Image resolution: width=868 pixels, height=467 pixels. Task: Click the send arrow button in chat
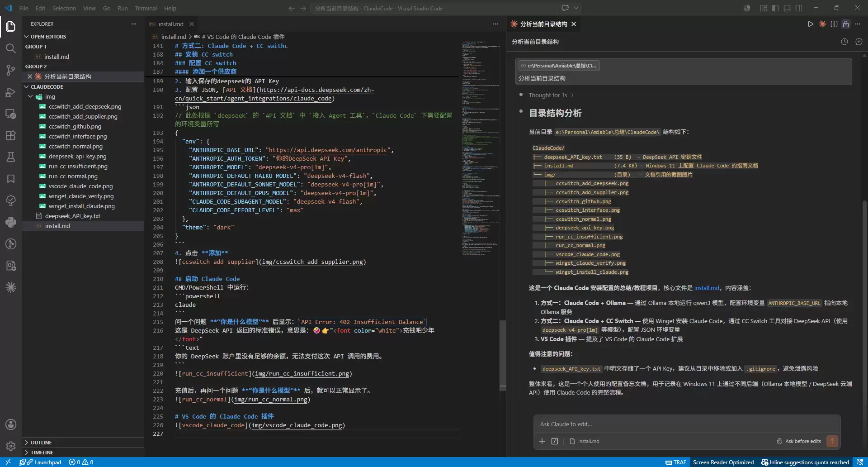pyautogui.click(x=832, y=441)
